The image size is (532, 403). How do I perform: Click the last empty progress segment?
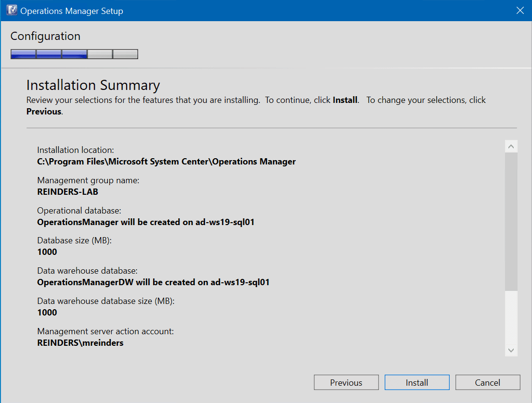point(125,54)
